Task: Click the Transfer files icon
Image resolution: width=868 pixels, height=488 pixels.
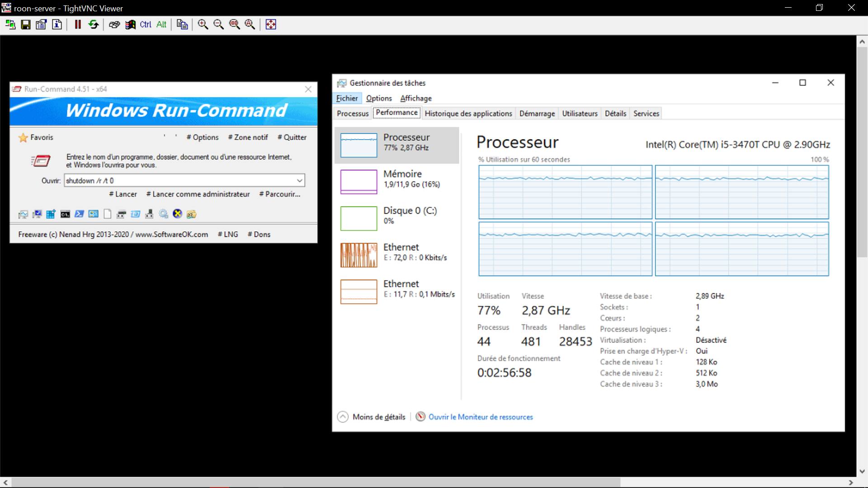Action: (182, 24)
